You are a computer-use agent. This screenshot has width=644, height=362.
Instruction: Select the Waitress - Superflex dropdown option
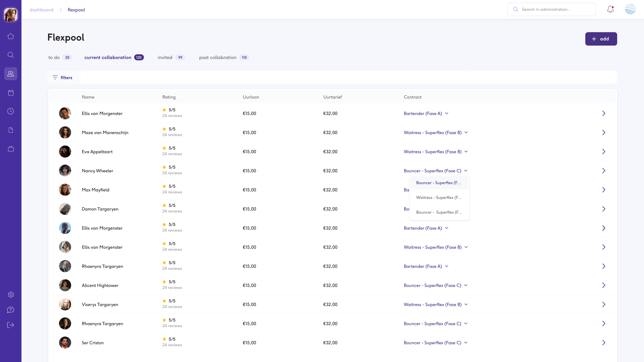(439, 197)
